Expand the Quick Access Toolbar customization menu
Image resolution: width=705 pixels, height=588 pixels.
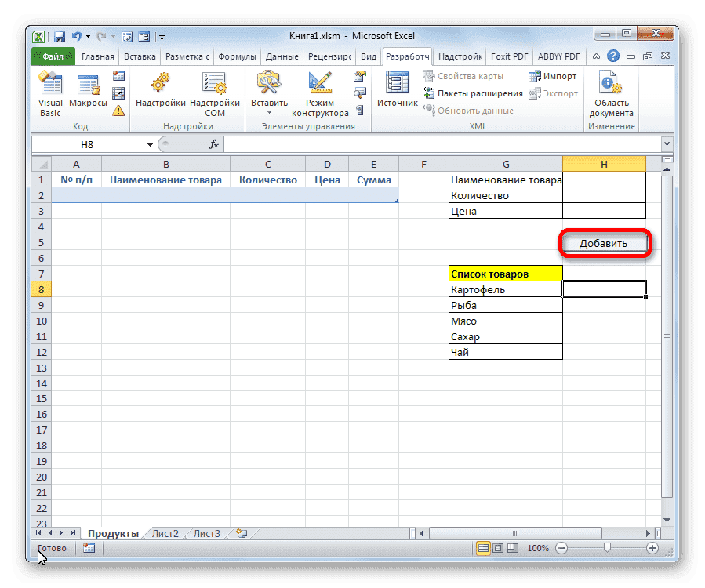(x=161, y=36)
